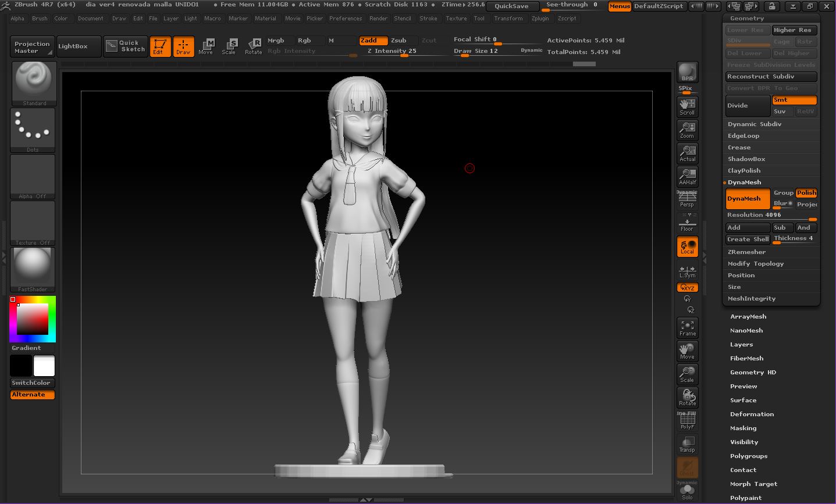The height and width of the screenshot is (504, 836).
Task: Open the Preferences menu
Action: click(x=346, y=19)
